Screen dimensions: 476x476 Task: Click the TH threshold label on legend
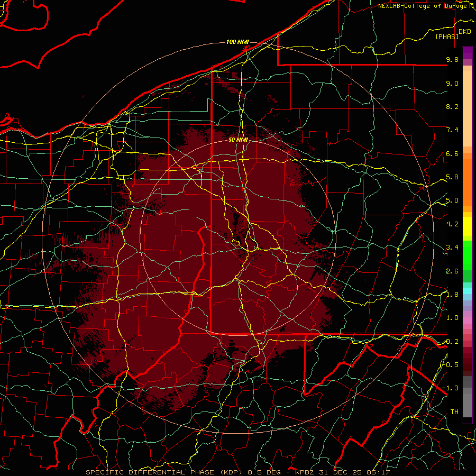[x=454, y=411]
